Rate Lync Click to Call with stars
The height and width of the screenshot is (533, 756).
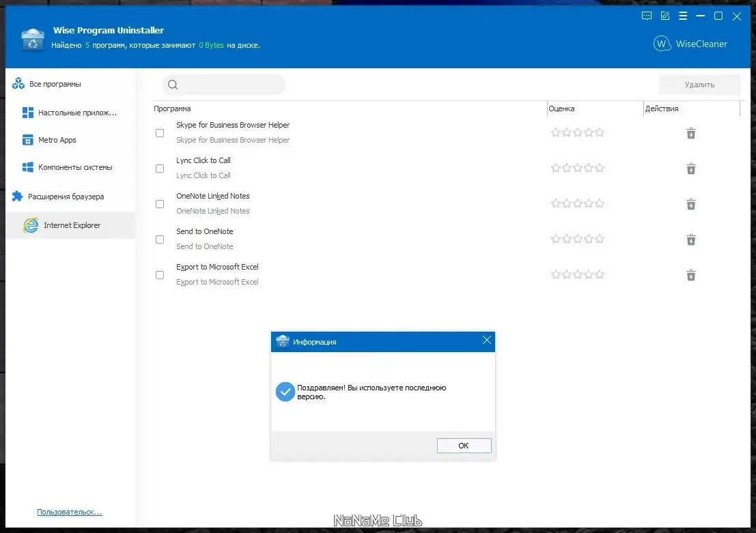[x=577, y=168]
